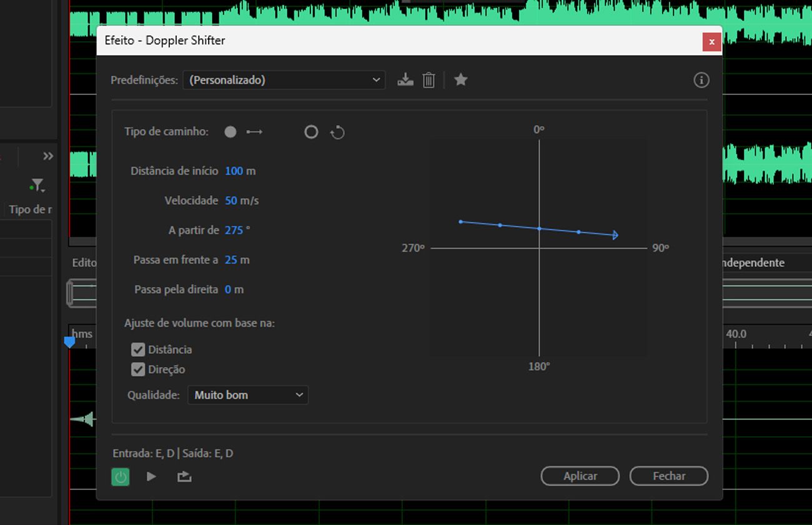Screen dimensions: 812x525
Task: Click the blue playhead marker in timeline
Action: 69,342
